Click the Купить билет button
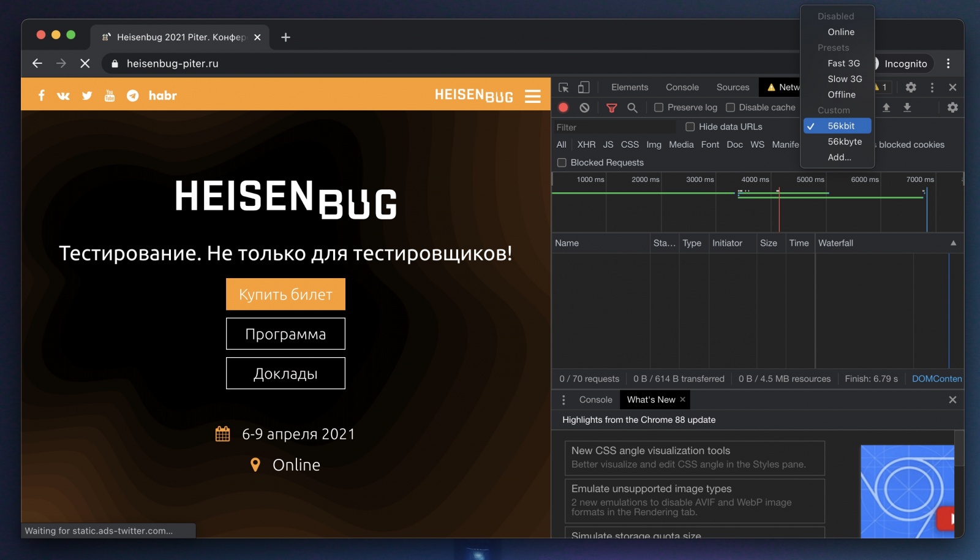The image size is (980, 560). coord(285,294)
